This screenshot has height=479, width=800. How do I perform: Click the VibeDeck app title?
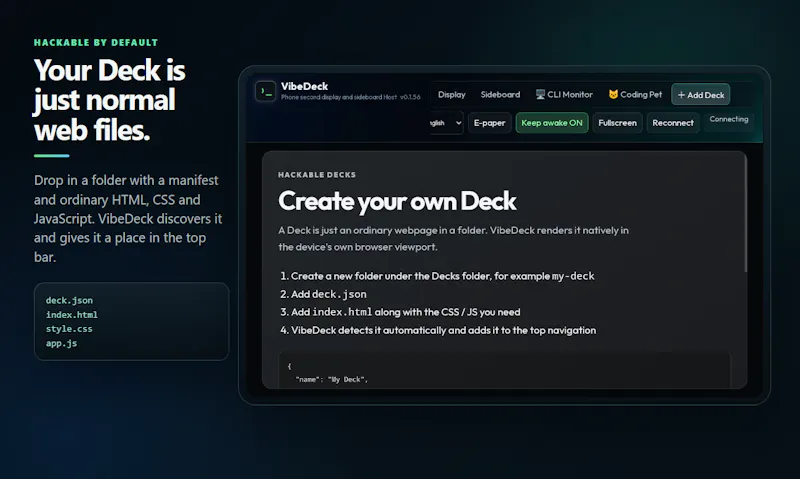(x=305, y=86)
